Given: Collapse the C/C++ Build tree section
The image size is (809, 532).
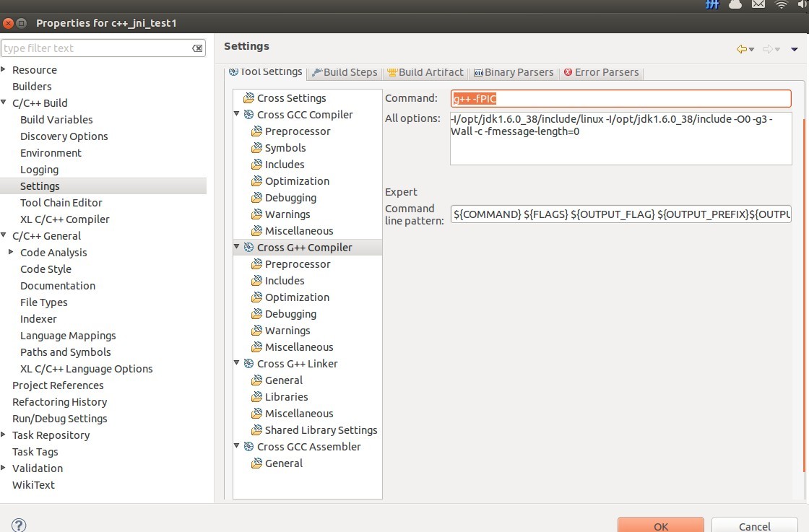Looking at the screenshot, I should pyautogui.click(x=4, y=103).
